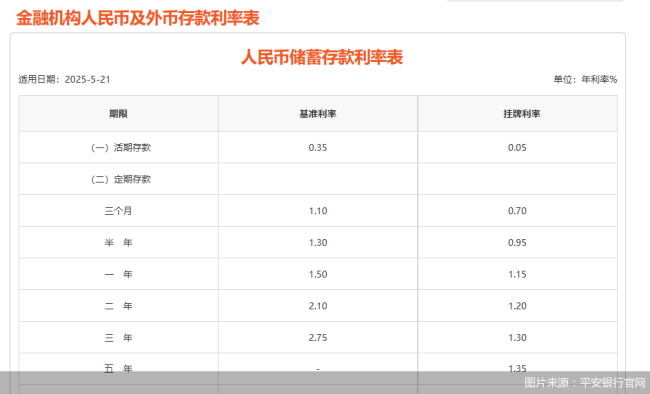Select the date text 适用日期：2025-5-21
Image resolution: width=650 pixels, height=394 pixels.
pos(64,79)
